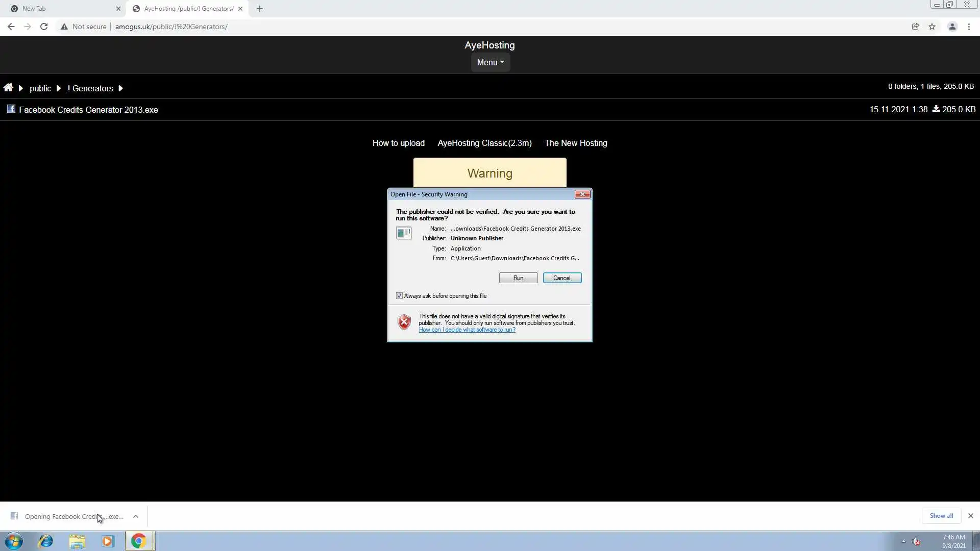
Task: Uncheck Always ask before opening this file
Action: 399,296
